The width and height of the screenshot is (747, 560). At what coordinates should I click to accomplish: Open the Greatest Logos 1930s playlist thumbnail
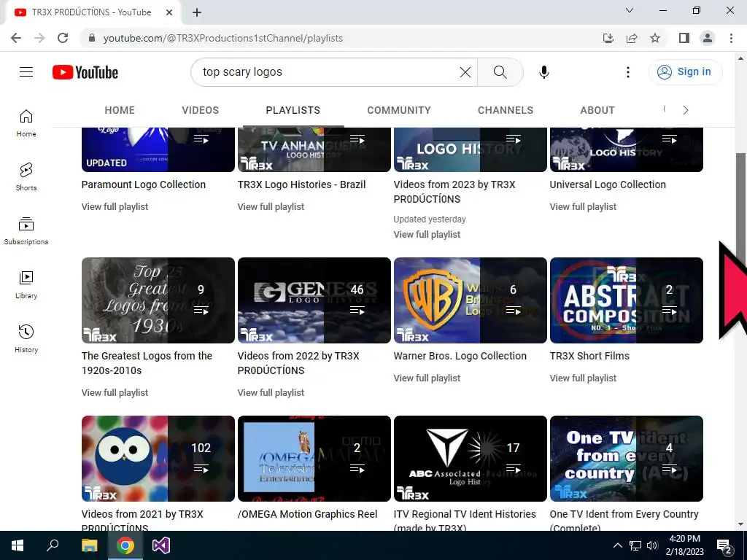(158, 300)
